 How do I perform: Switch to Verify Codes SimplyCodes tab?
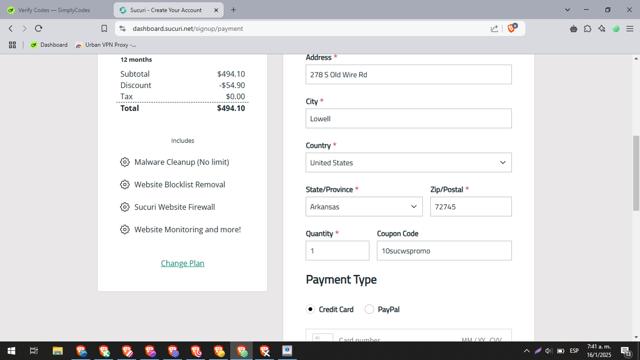(53, 10)
